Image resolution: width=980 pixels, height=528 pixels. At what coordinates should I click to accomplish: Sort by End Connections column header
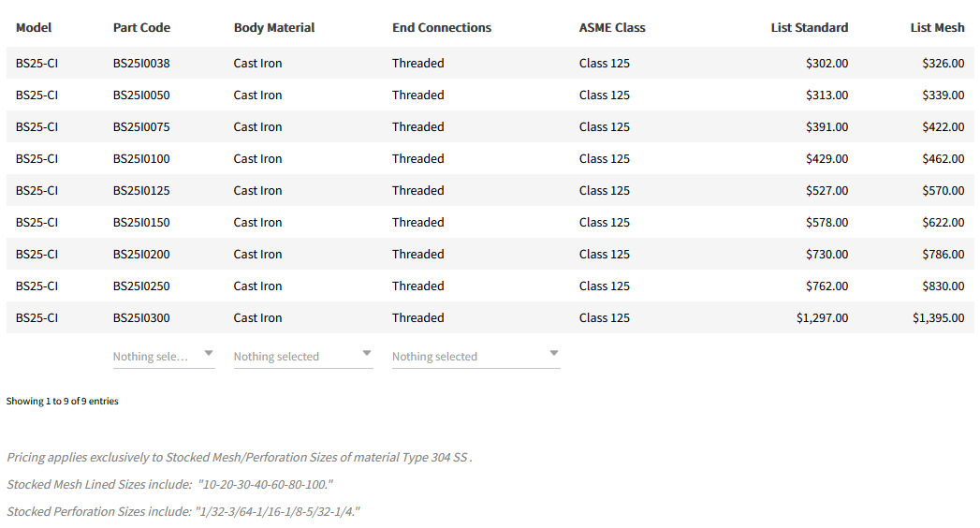[x=441, y=28]
